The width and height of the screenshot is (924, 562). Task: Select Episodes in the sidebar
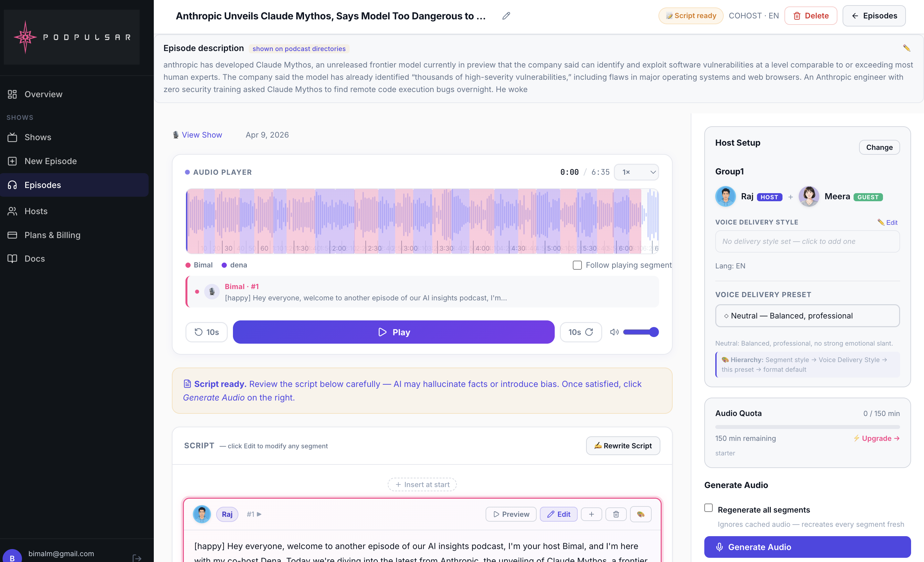(x=74, y=185)
